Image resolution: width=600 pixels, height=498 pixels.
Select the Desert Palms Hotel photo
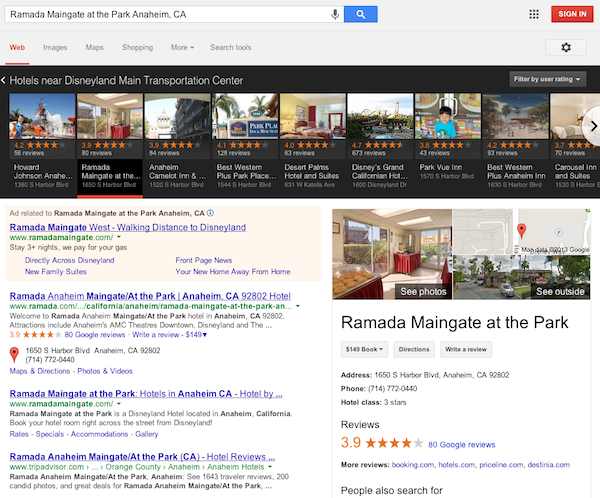click(313, 116)
